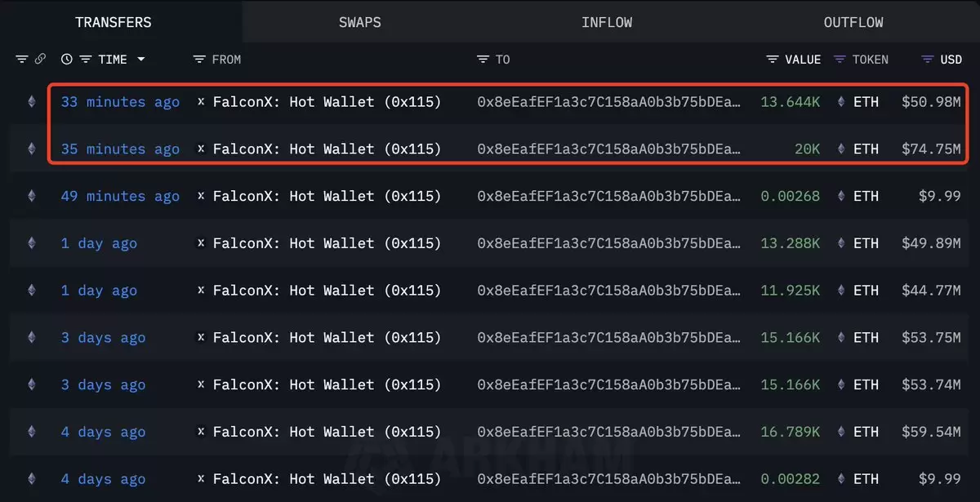Click the filter icon next to TOKEN
Image resolution: width=980 pixels, height=502 pixels.
coord(840,60)
